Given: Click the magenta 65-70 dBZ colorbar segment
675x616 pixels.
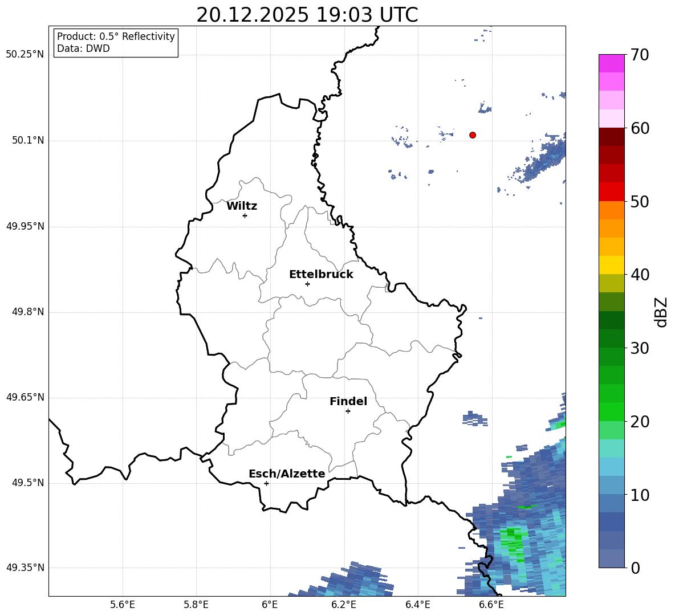Looking at the screenshot, I should [x=611, y=72].
